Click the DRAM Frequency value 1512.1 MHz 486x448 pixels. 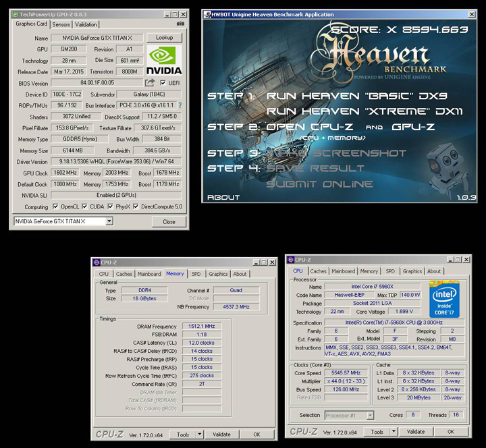(x=202, y=326)
